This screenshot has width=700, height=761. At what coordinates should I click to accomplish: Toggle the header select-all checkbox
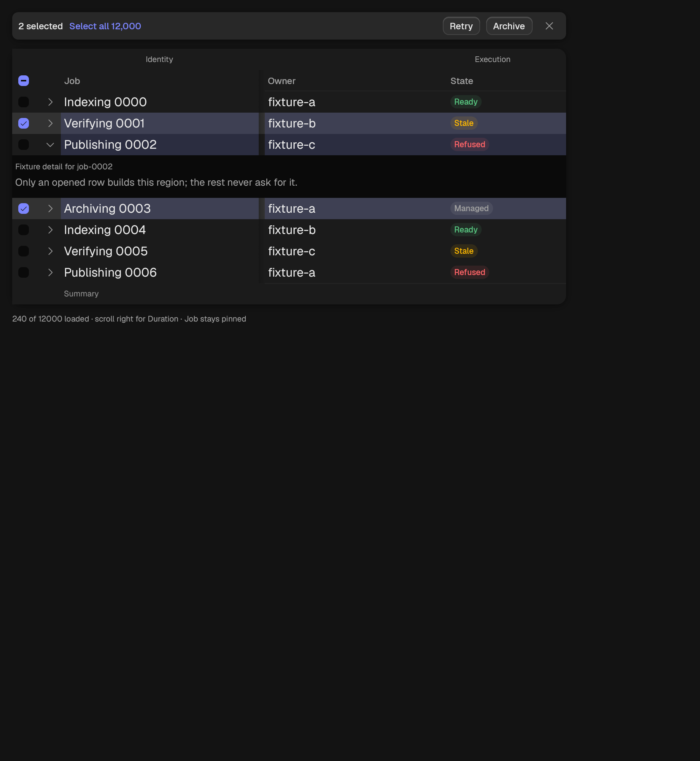tap(24, 81)
